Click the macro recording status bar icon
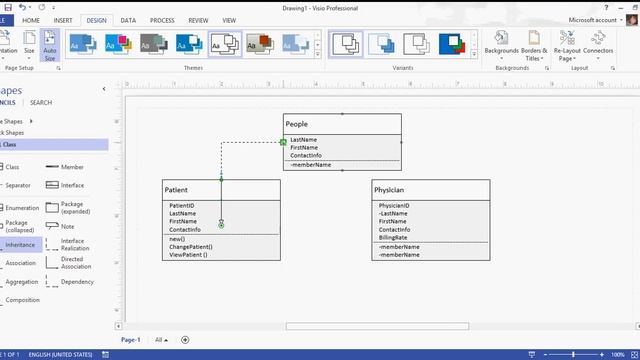640x360 pixels. click(x=105, y=355)
